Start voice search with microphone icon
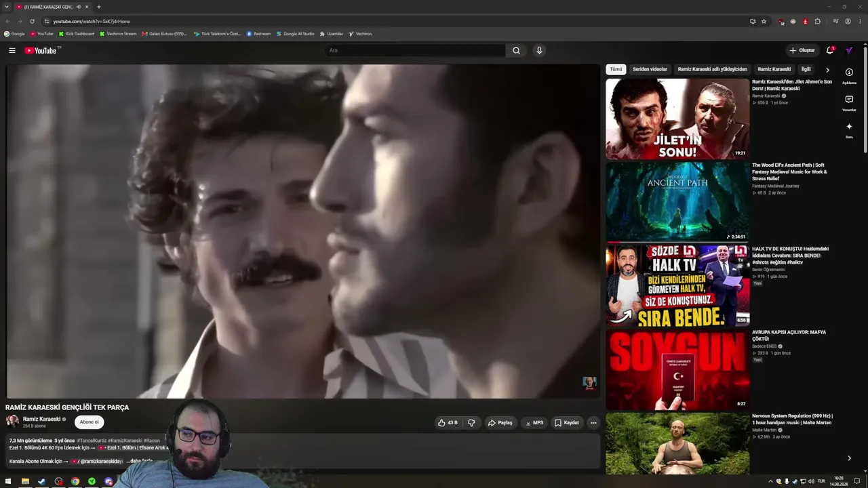Image resolution: width=868 pixels, height=488 pixels. click(x=539, y=50)
